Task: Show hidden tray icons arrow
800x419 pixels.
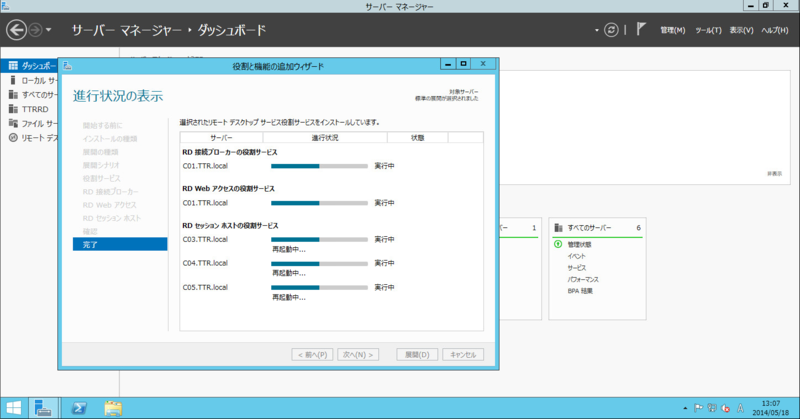Action: pyautogui.click(x=685, y=408)
